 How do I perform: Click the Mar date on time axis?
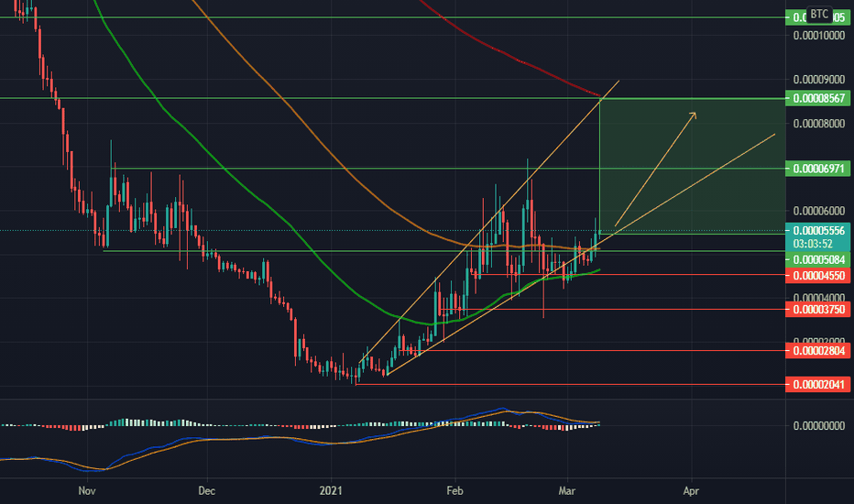(567, 491)
